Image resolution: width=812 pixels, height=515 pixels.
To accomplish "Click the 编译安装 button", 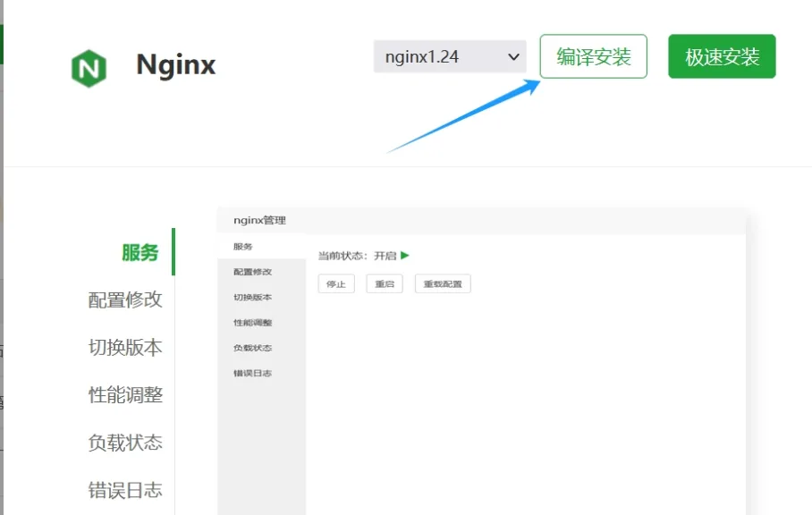I will click(x=594, y=56).
